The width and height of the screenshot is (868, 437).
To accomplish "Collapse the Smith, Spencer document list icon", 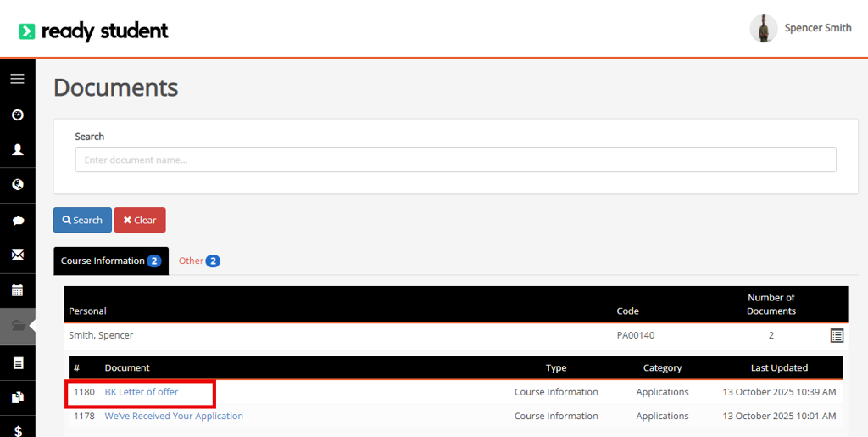I will (x=837, y=336).
